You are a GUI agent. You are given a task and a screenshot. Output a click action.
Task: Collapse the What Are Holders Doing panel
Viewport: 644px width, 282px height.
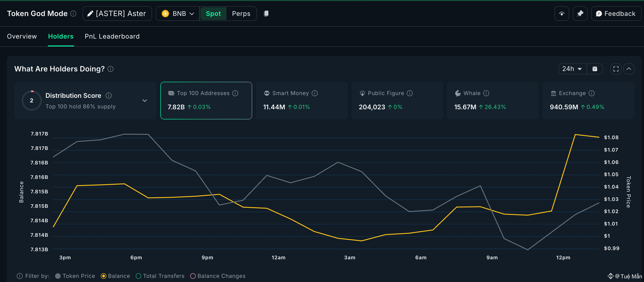pos(629,69)
